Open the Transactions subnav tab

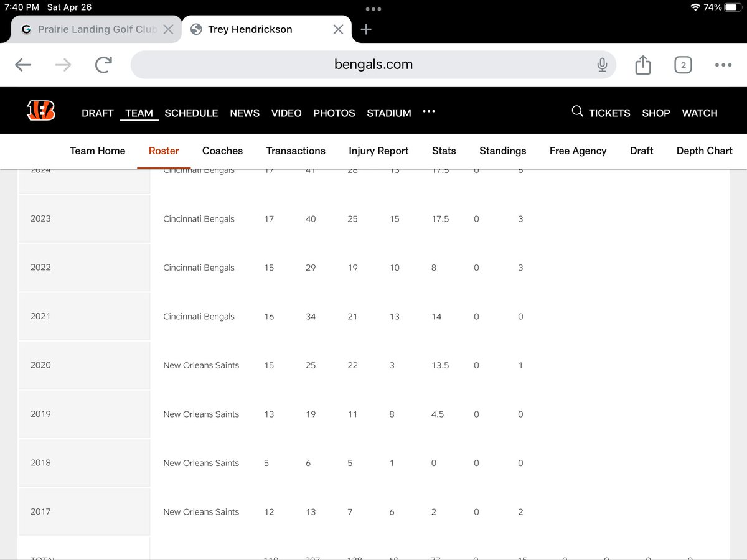[296, 151]
